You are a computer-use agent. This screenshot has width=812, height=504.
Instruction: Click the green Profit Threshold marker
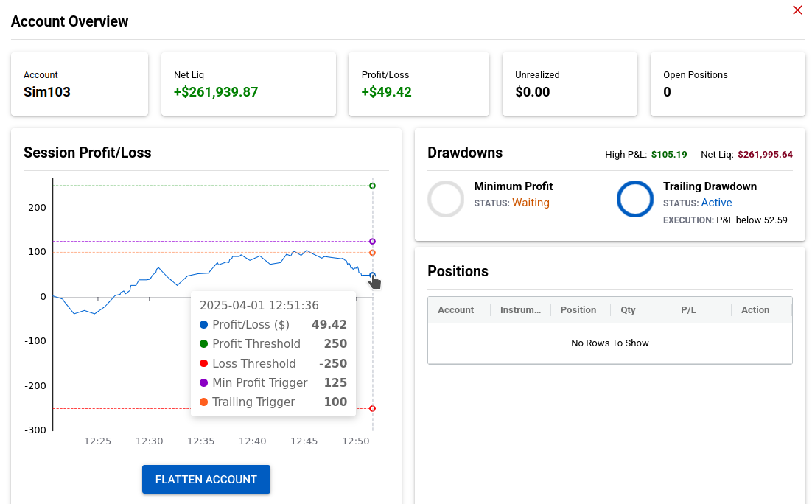pos(372,186)
